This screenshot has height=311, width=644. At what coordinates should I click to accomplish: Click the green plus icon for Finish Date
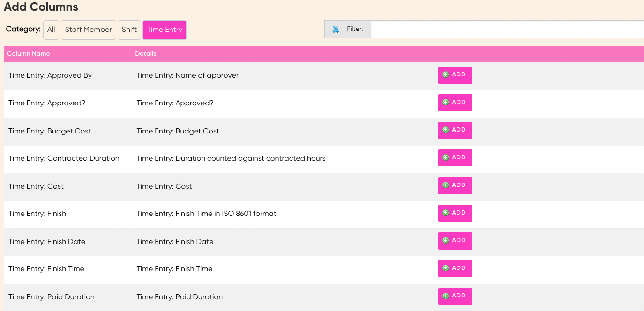click(x=446, y=241)
